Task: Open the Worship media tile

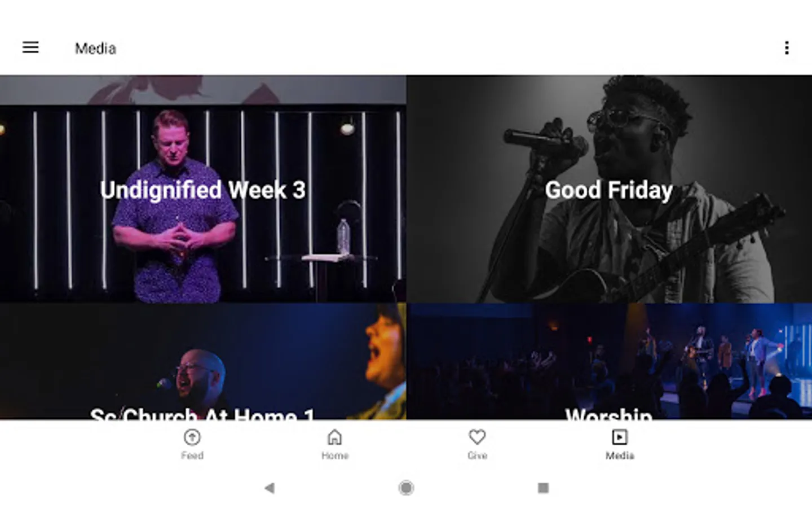Action: 609,361
